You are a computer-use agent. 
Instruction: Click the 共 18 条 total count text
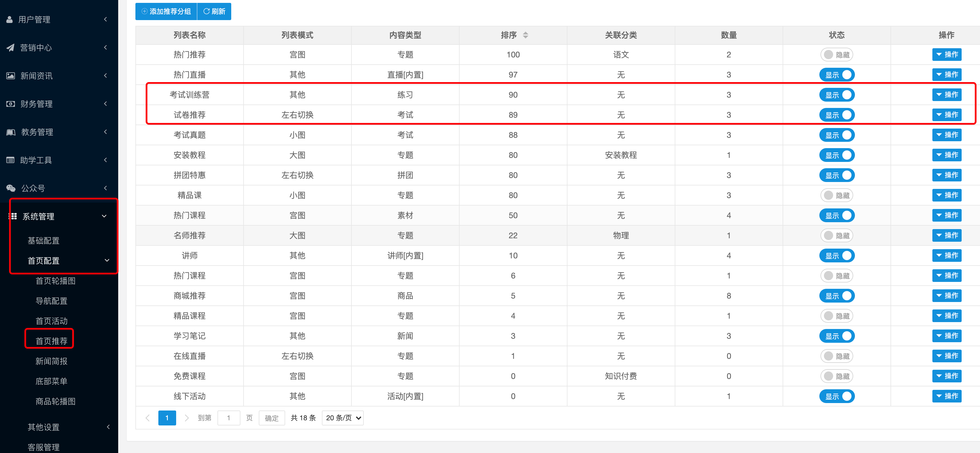pos(303,418)
